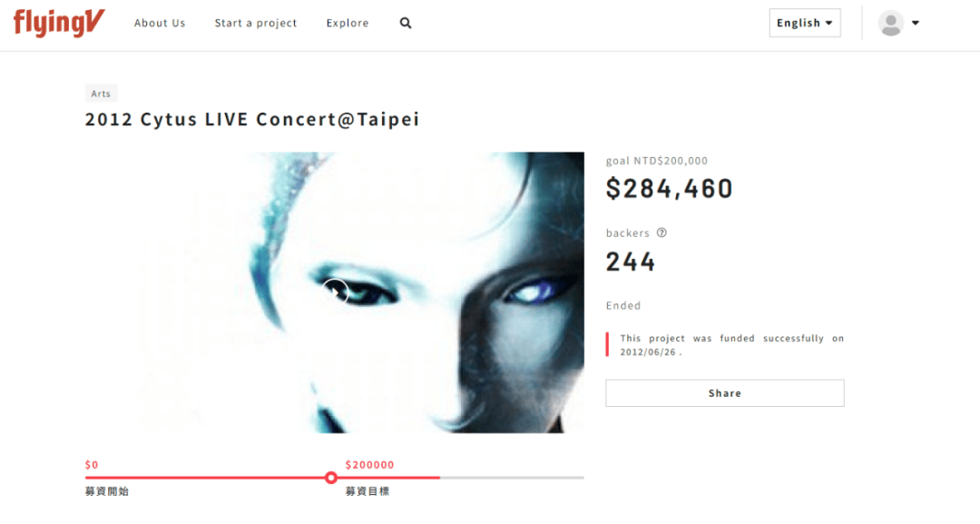980x524 pixels.
Task: Click the $200000 goal progress marker
Action: pyautogui.click(x=331, y=478)
